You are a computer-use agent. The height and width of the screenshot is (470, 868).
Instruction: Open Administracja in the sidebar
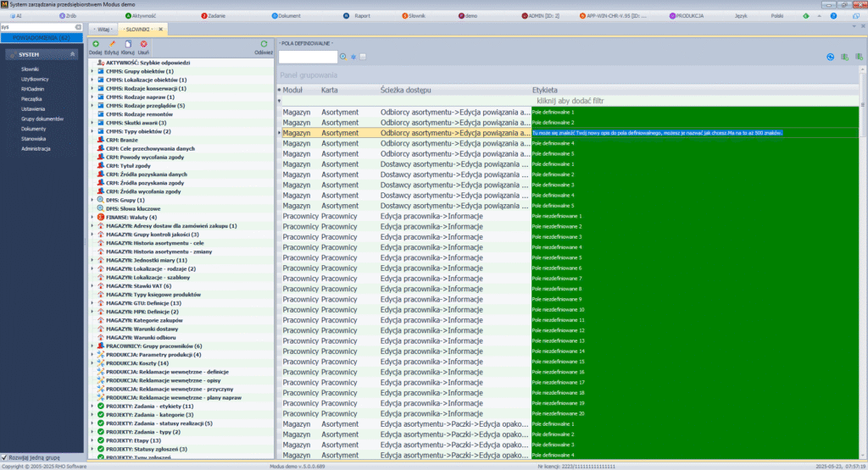(36, 149)
